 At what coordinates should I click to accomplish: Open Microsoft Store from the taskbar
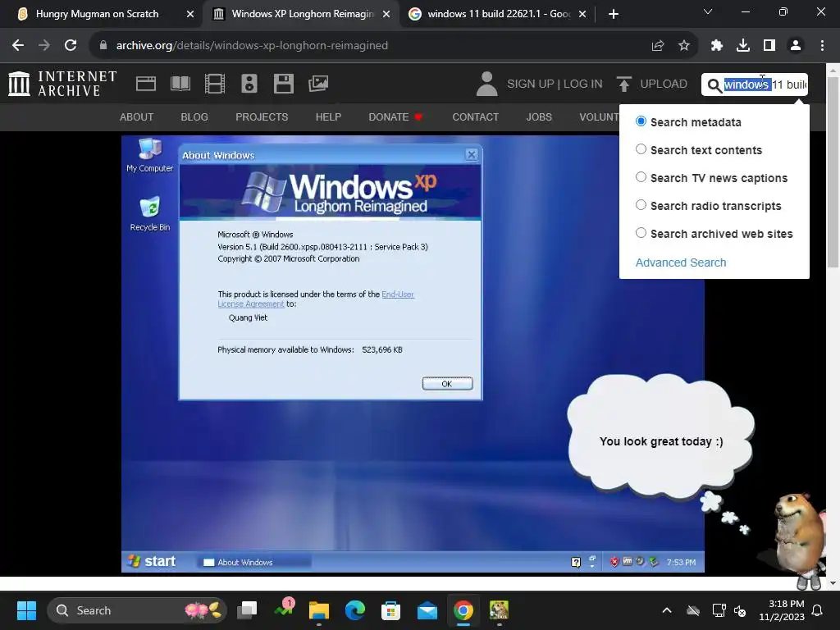tap(390, 610)
